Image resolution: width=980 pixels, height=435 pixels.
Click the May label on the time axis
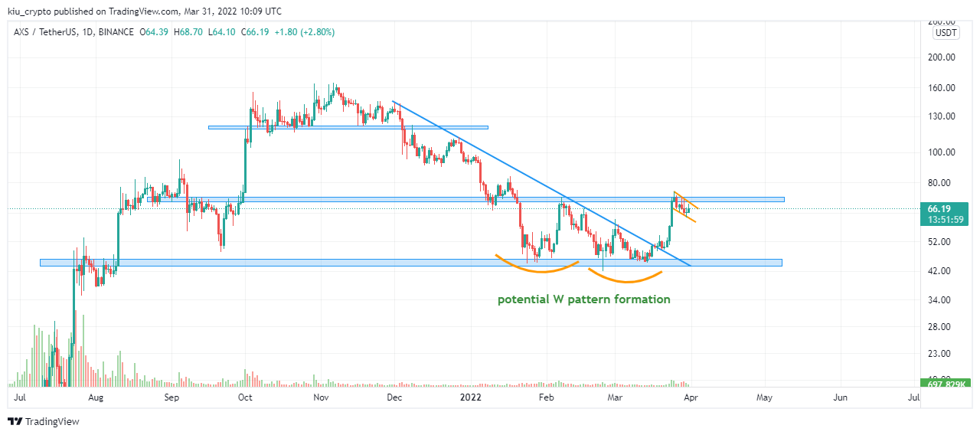[x=764, y=398]
